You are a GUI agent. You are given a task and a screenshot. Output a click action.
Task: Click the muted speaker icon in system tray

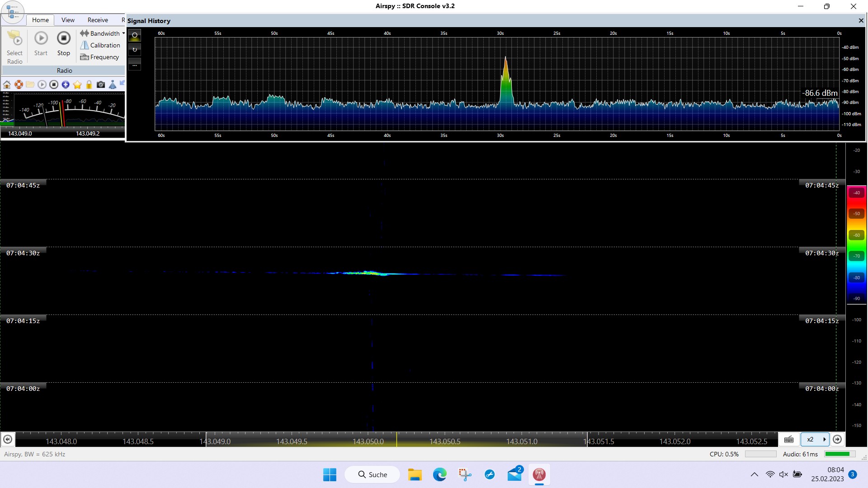click(783, 474)
